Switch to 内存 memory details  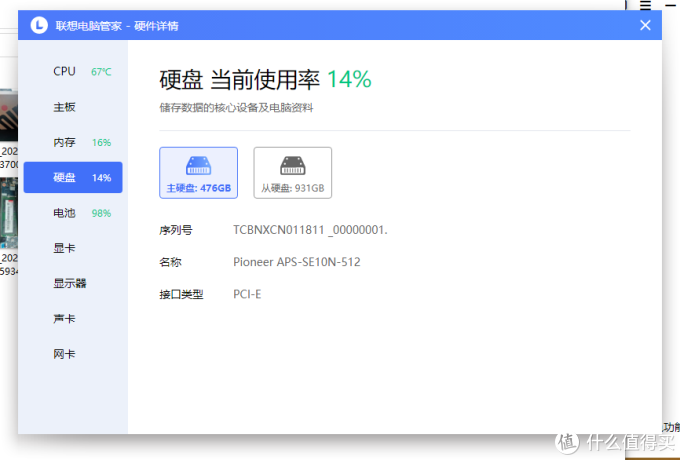click(x=73, y=142)
